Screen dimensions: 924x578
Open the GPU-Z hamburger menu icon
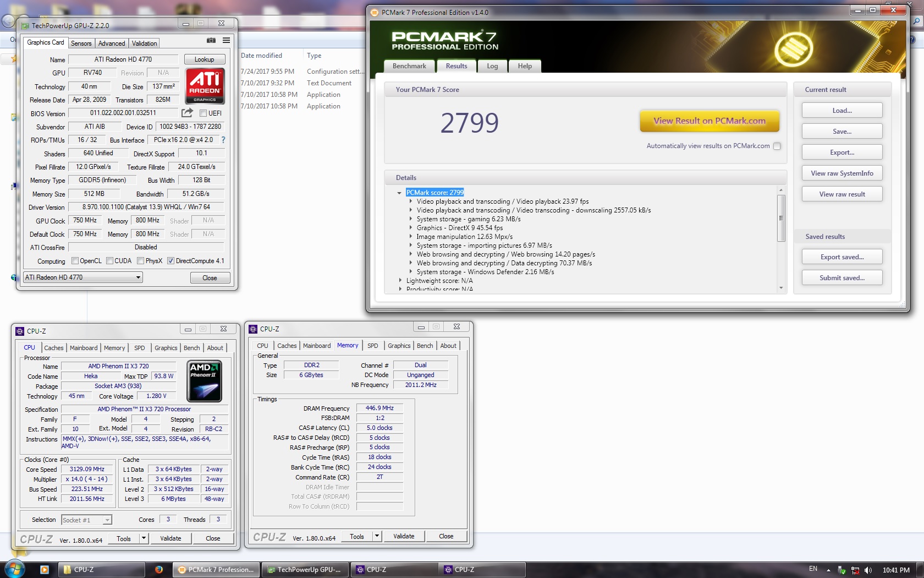[x=226, y=41]
